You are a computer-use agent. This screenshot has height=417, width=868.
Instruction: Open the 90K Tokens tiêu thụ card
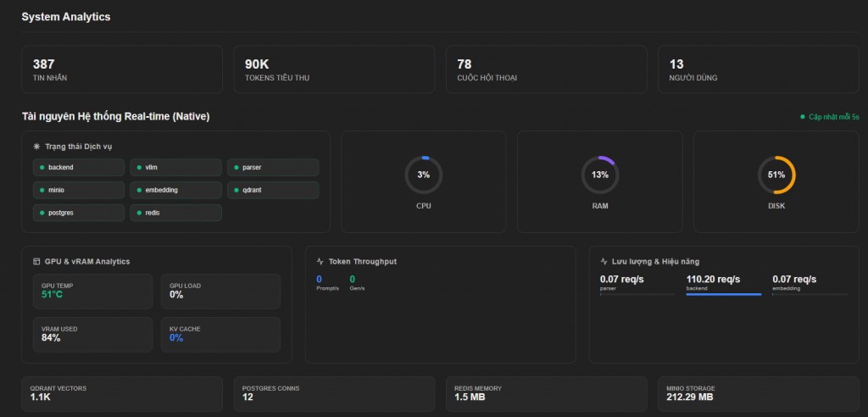pos(334,69)
